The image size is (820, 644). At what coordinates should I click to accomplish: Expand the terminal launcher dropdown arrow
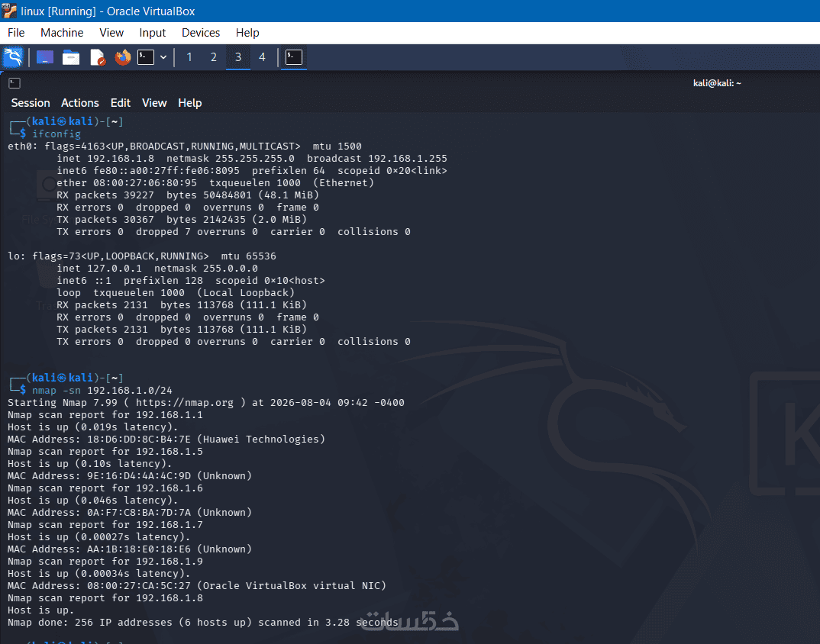[x=163, y=57]
